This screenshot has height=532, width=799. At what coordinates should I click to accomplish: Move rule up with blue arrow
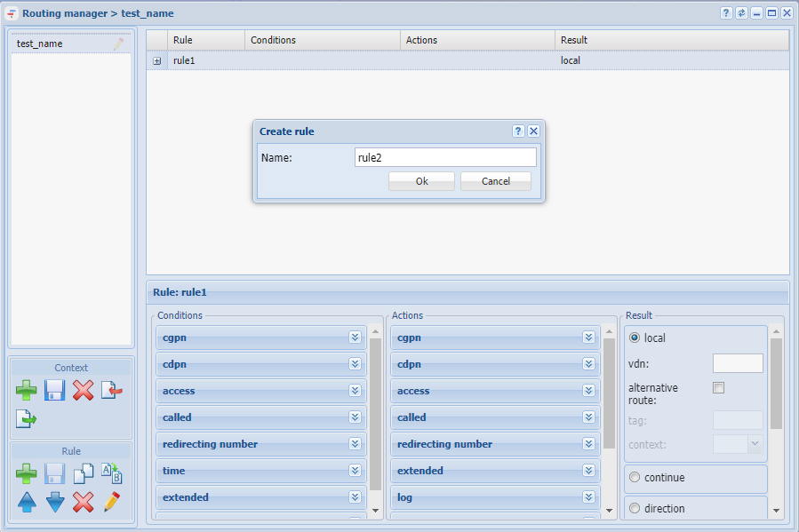click(27, 502)
